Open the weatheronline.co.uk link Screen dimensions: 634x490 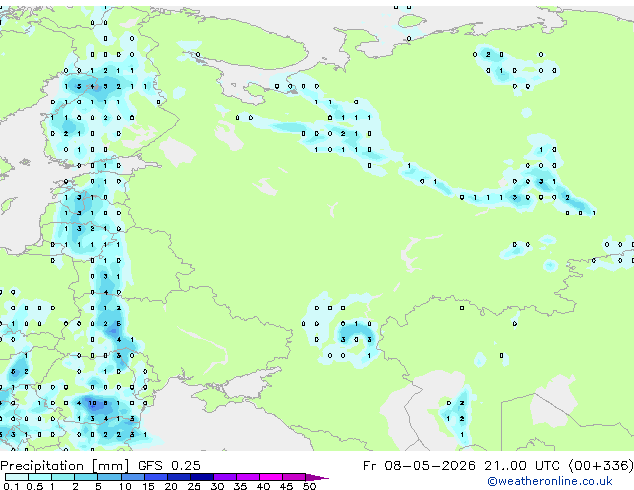(x=550, y=481)
